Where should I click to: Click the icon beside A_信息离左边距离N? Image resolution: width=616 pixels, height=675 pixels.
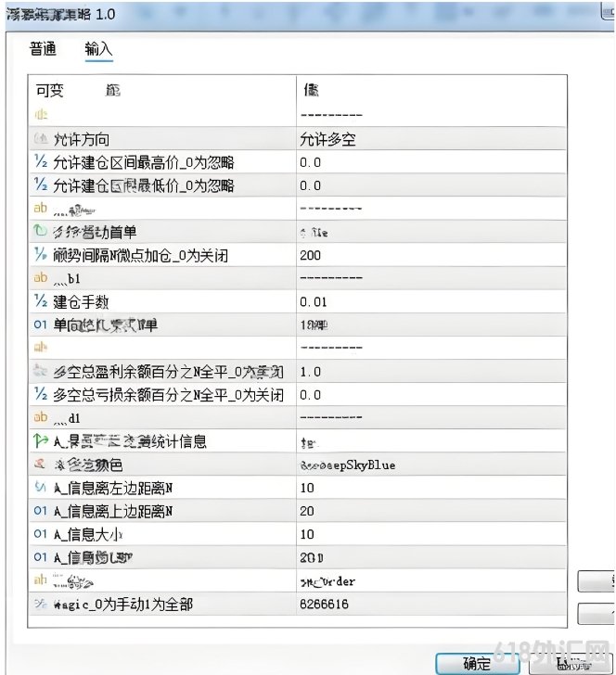pyautogui.click(x=40, y=488)
